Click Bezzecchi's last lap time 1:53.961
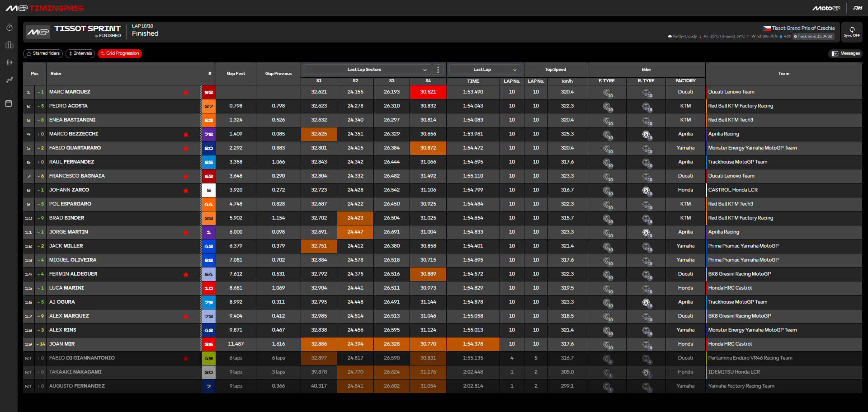The image size is (868, 412). click(473, 134)
